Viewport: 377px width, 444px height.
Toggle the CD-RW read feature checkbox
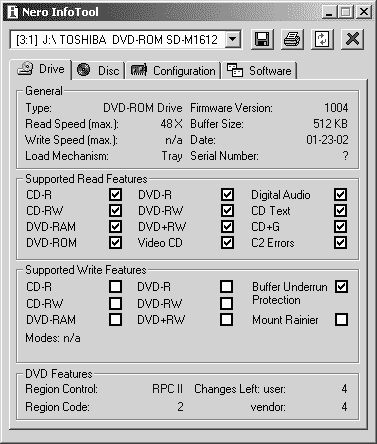tap(115, 211)
